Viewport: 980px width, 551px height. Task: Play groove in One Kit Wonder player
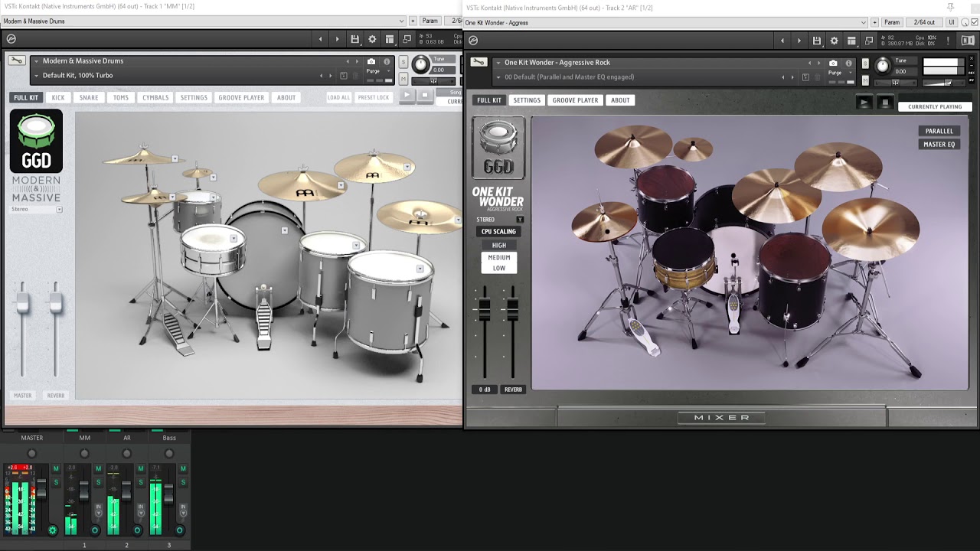864,102
